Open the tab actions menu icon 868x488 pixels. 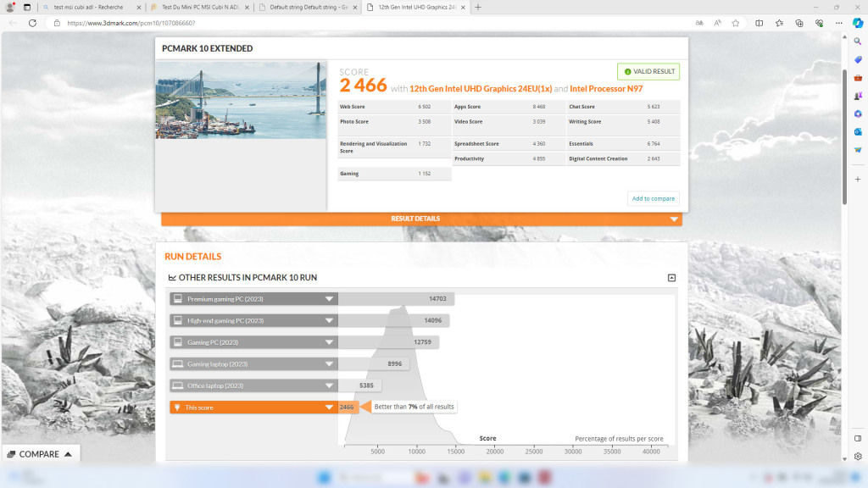coord(26,7)
